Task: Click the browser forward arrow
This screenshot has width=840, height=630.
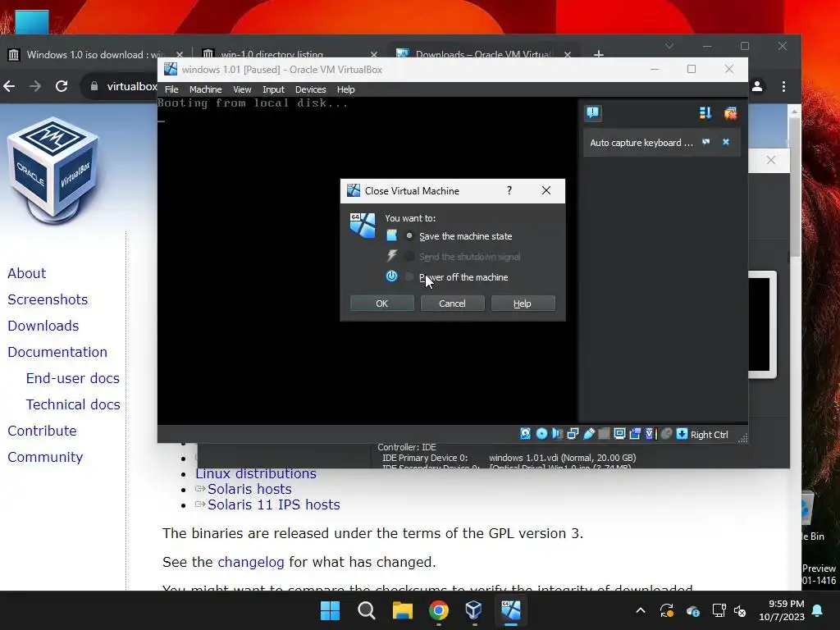Action: click(35, 85)
